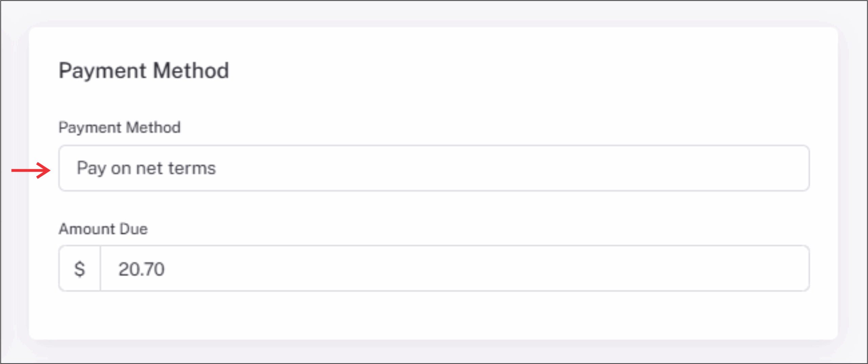
Task: Click the gray background above the card
Action: 434,14
